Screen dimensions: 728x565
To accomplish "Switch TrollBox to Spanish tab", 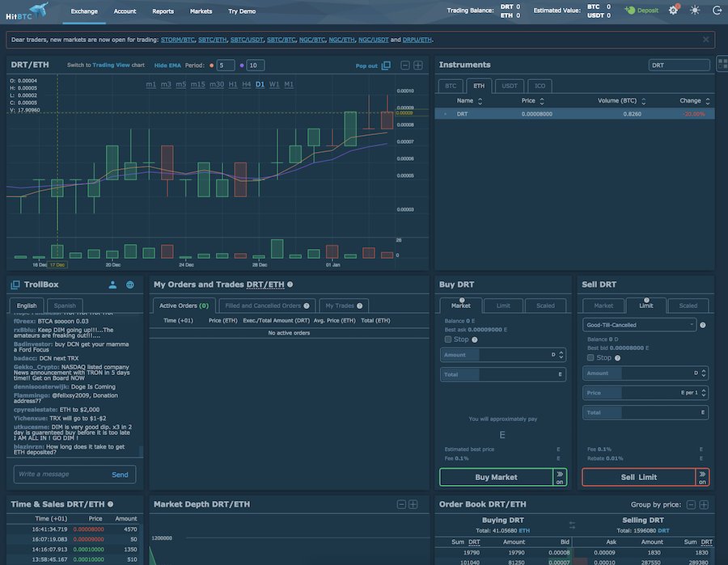I will 65,306.
